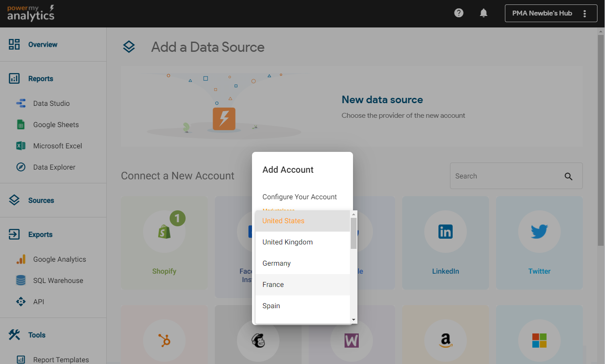The height and width of the screenshot is (364, 605).
Task: Focus the connector Search field
Action: [507, 176]
